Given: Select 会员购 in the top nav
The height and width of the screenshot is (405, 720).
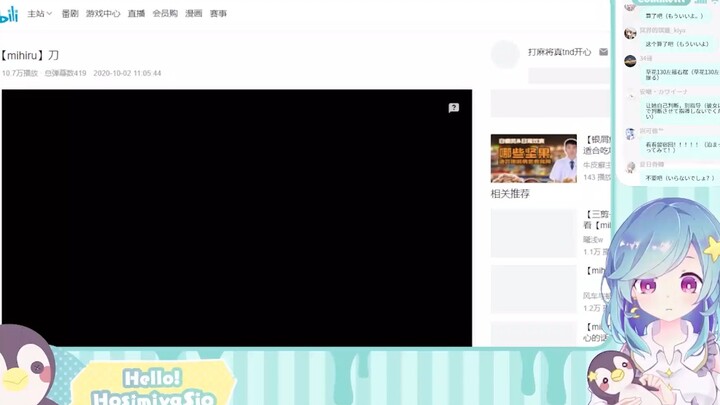Looking at the screenshot, I should 165,14.
